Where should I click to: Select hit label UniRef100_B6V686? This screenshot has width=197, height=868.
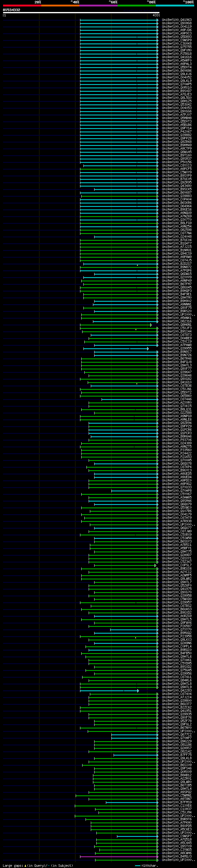pyautogui.click(x=177, y=71)
